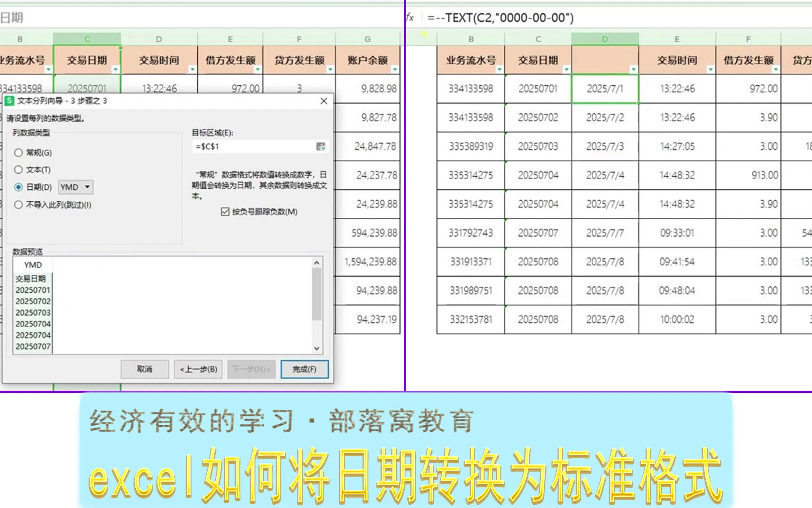Select column D header in left sheet
The image size is (812, 508).
tap(159, 39)
